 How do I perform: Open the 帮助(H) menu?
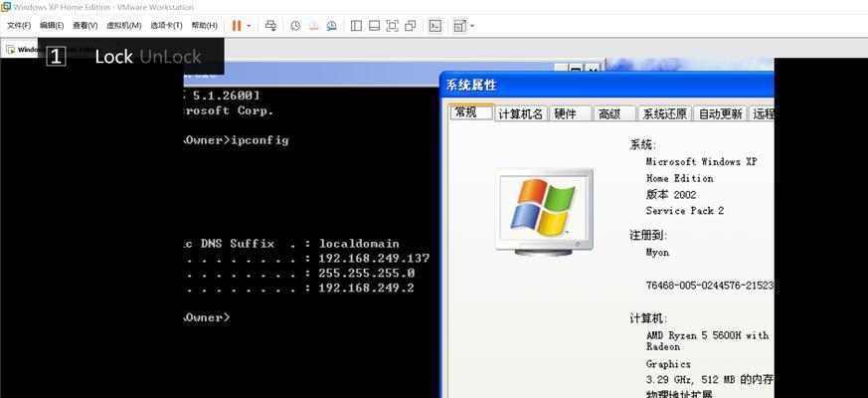pyautogui.click(x=204, y=26)
